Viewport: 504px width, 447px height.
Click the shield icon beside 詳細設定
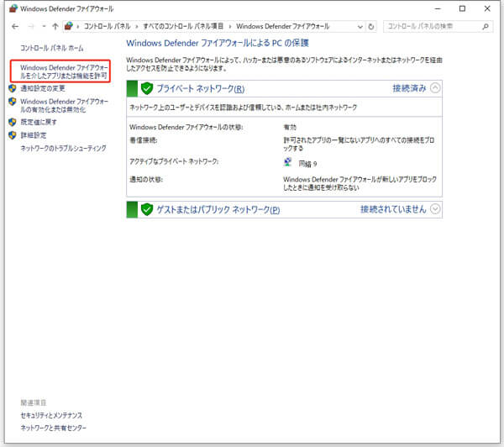[x=13, y=135]
